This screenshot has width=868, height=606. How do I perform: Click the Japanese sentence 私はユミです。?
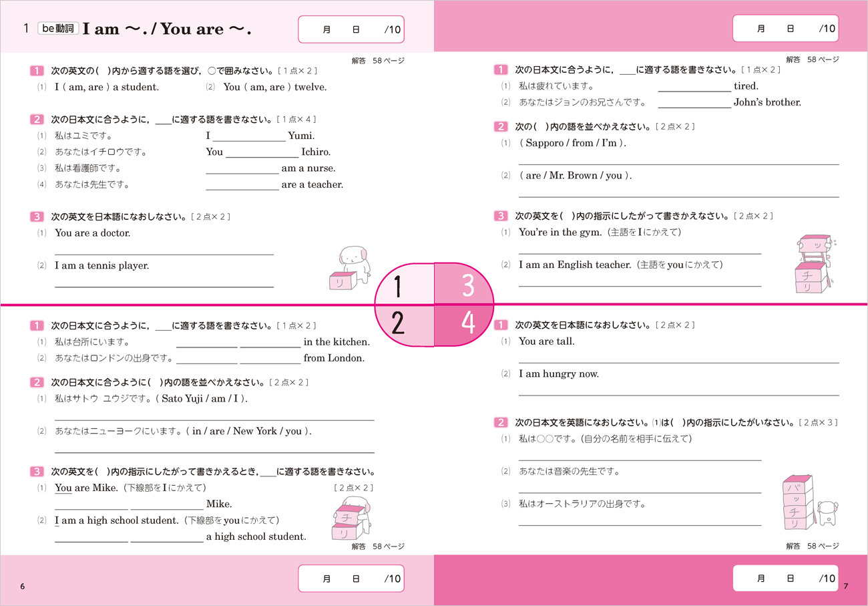tap(84, 136)
